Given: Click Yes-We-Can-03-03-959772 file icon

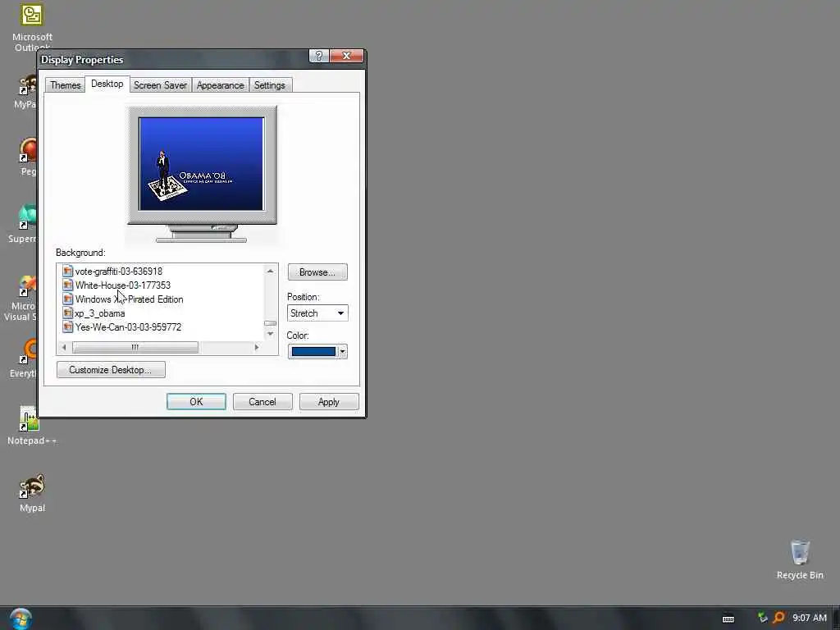Looking at the screenshot, I should pyautogui.click(x=67, y=326).
